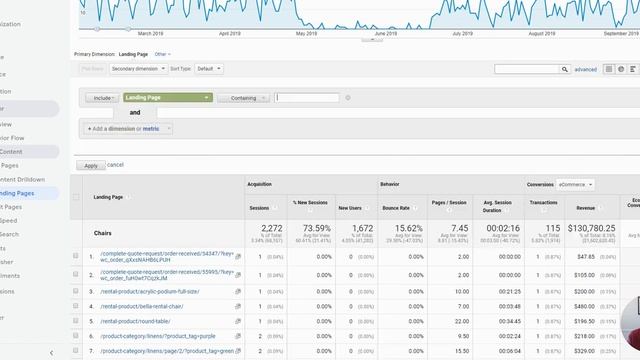Screen dimensions: 640x360
Task: Open the /rental-product/bella-rental-chair/ link
Action: [142, 307]
